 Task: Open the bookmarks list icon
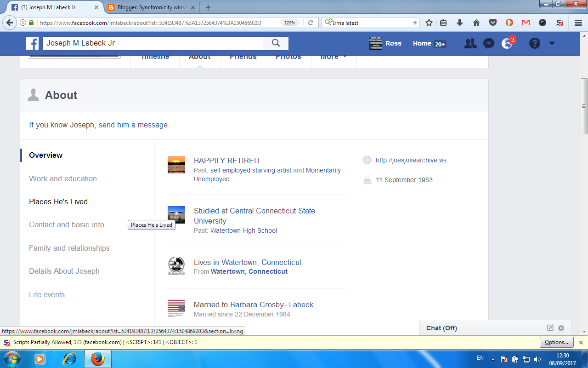tap(443, 23)
